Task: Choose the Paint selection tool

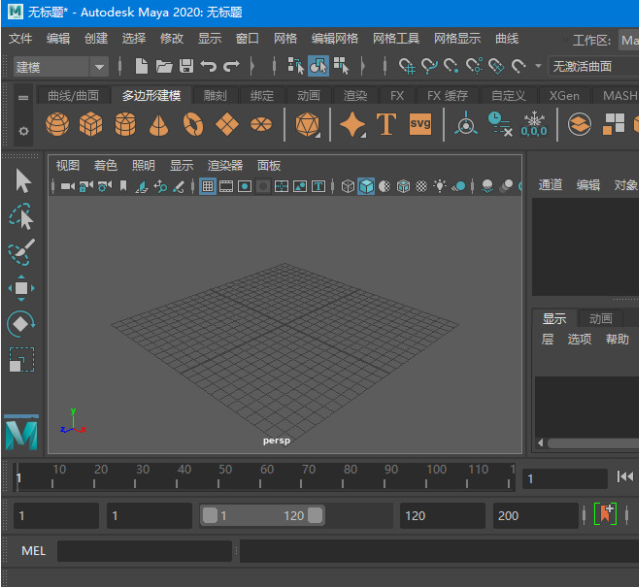Action: pos(21,252)
